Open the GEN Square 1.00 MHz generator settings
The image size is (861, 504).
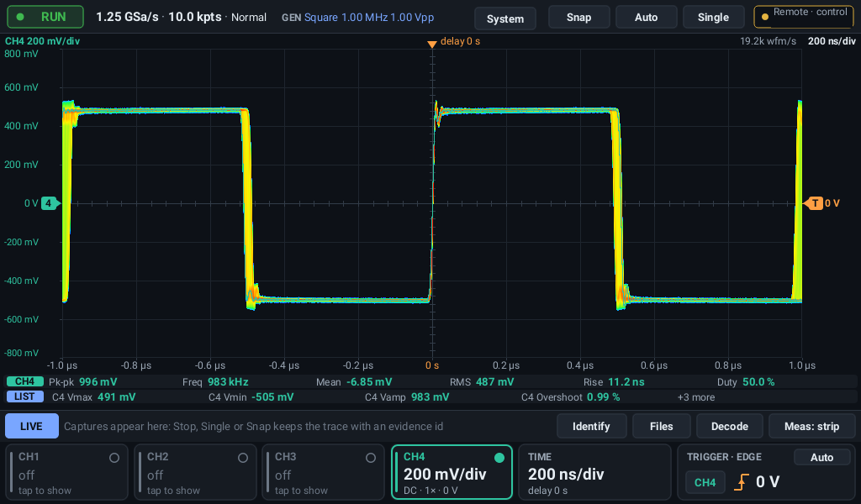pyautogui.click(x=357, y=18)
